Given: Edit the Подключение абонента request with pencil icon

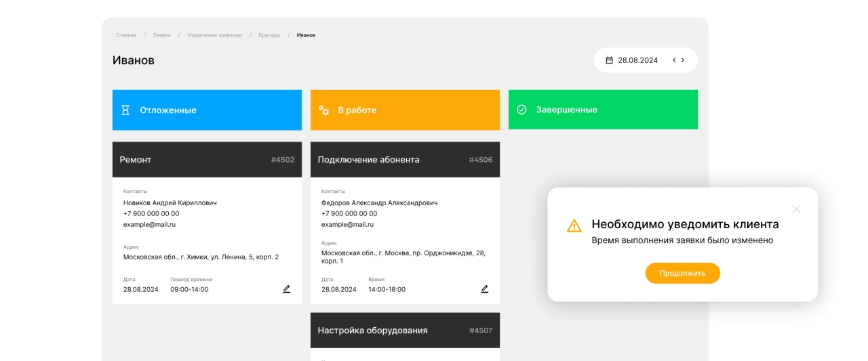Looking at the screenshot, I should pyautogui.click(x=485, y=289).
